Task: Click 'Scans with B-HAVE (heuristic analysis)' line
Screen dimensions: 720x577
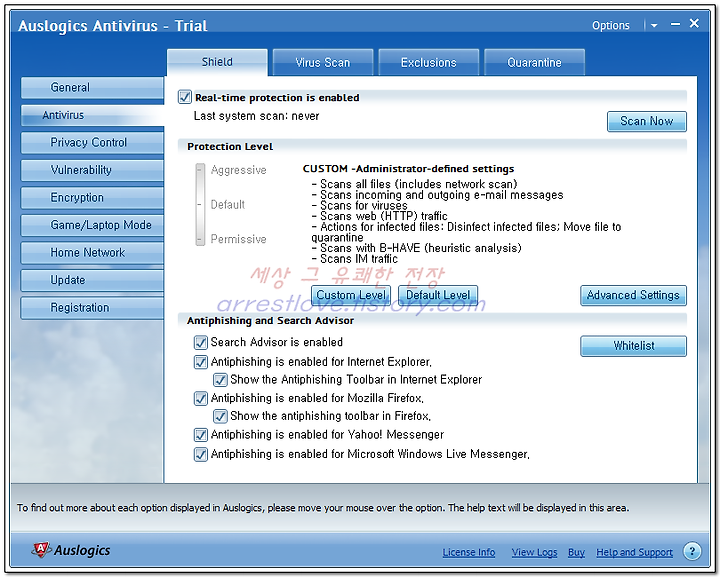Action: pyautogui.click(x=416, y=248)
